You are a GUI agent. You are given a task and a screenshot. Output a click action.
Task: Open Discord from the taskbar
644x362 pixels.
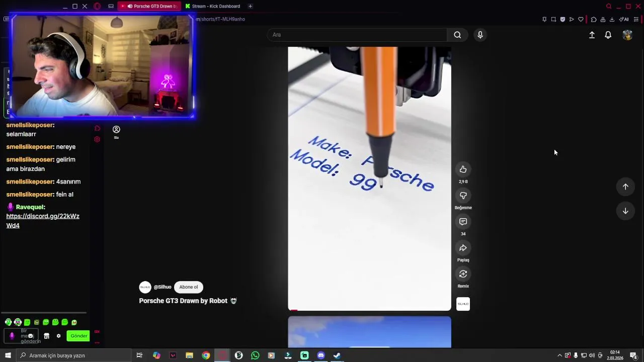coord(321,355)
